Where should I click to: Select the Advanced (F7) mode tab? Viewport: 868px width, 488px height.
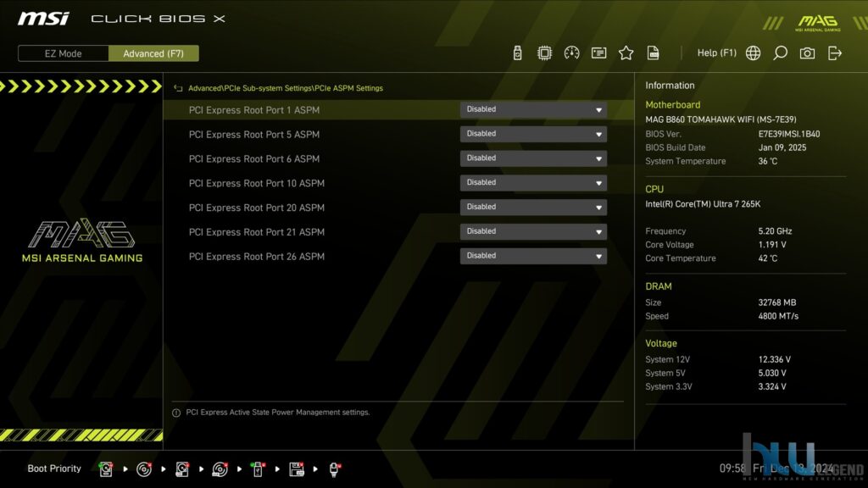coord(153,53)
